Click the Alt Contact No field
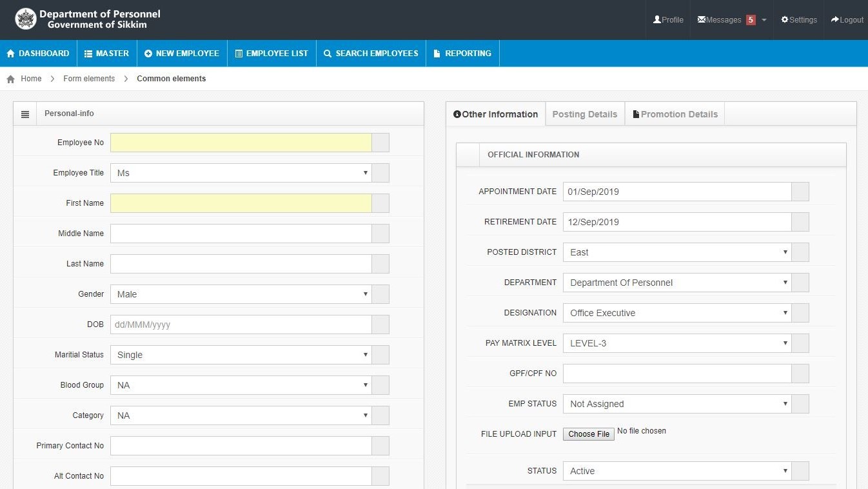Screen dimensions: 868x489 click(x=241, y=476)
